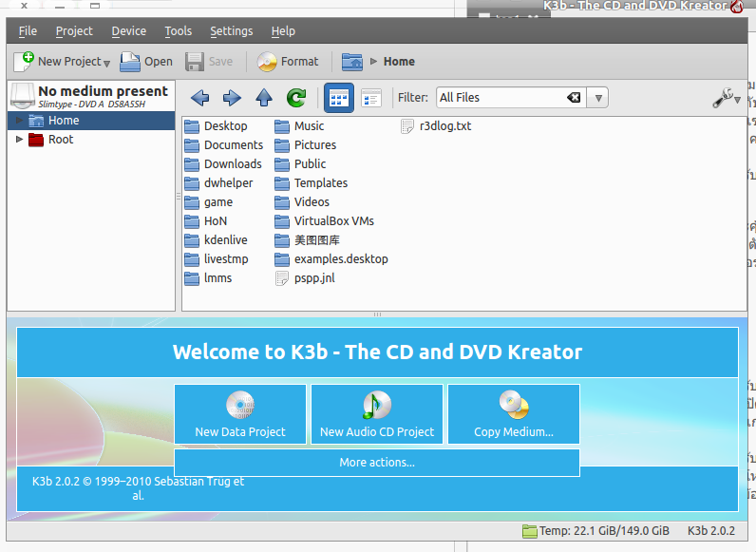Click the K3b copyright text by Sebastian Trug
Viewport: 756px width, 552px height.
point(139,488)
